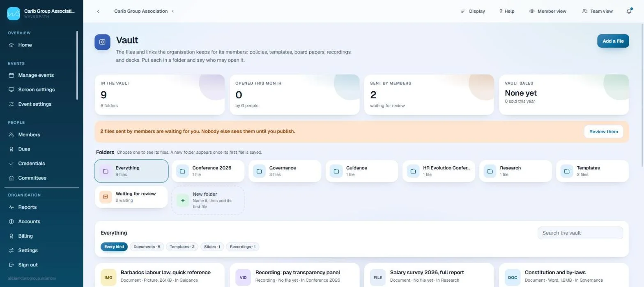
Task: Open the sidebar Settings item below Billing
Action: coord(28,250)
